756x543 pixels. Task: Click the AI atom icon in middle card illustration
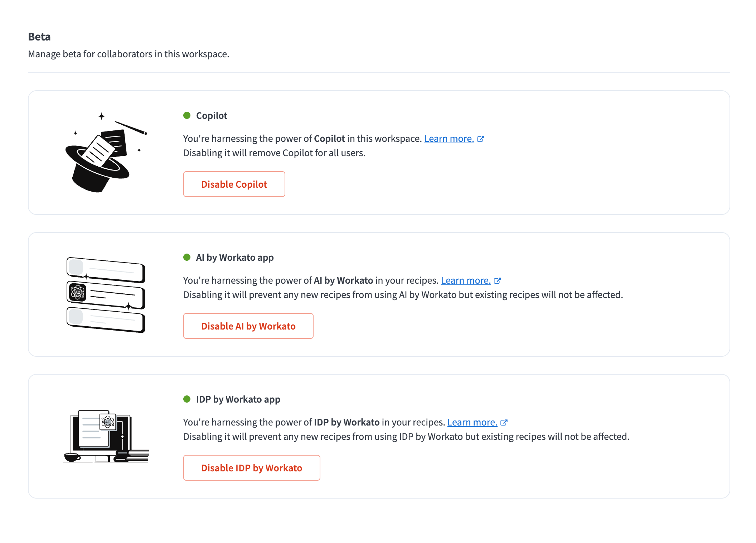(78, 292)
